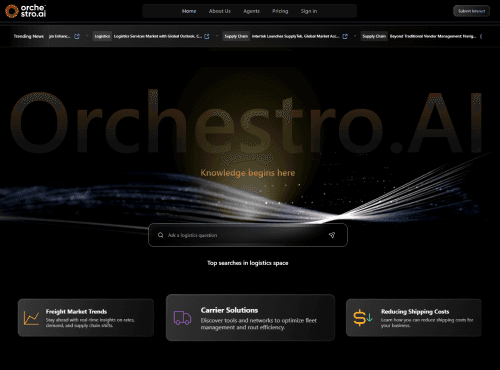Click the Top searches in logistics space heading
Viewport: 500px width, 370px height.
click(x=248, y=263)
